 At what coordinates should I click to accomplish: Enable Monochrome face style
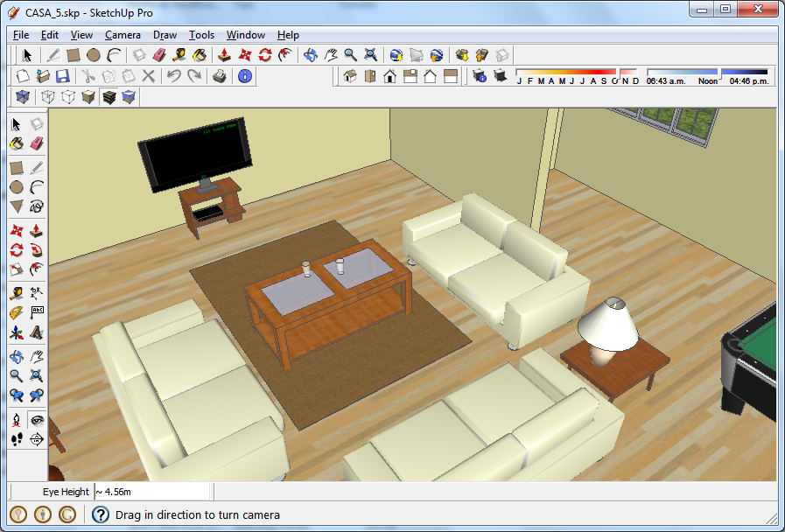pyautogui.click(x=129, y=96)
